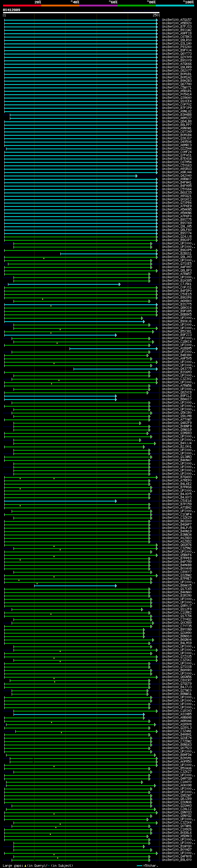Open UniRef100_B9H2B3 entry
197x868 pixels.
pos(177,81)
